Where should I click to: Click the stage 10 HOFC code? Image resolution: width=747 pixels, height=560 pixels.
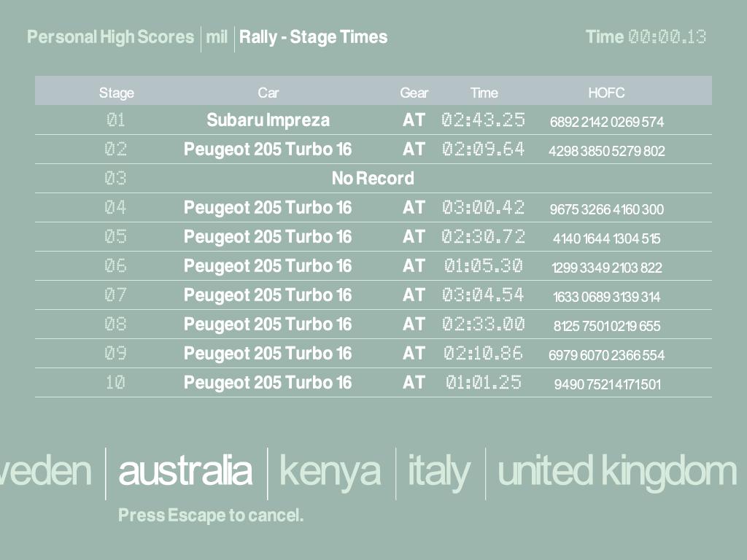pyautogui.click(x=607, y=384)
